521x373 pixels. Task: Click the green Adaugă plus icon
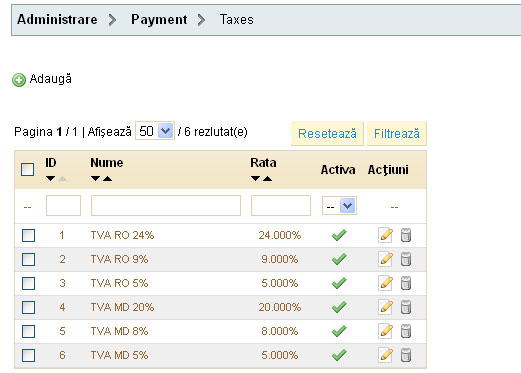[x=19, y=80]
